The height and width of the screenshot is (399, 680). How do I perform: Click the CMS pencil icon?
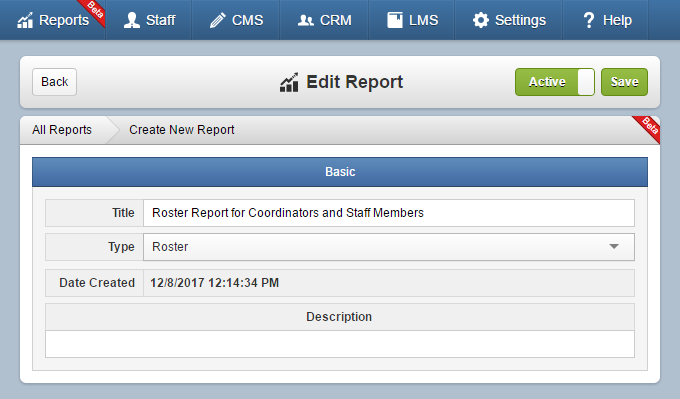218,20
